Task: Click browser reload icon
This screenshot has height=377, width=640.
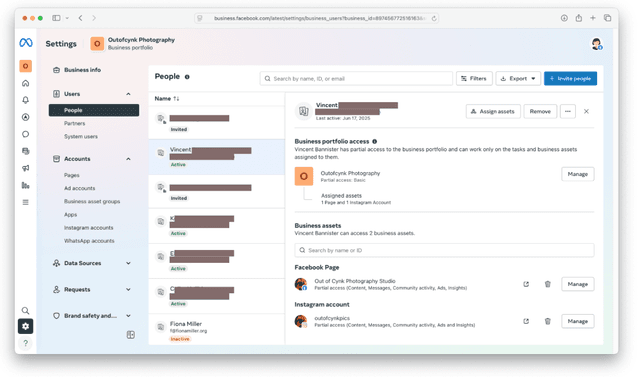Action: tap(434, 18)
